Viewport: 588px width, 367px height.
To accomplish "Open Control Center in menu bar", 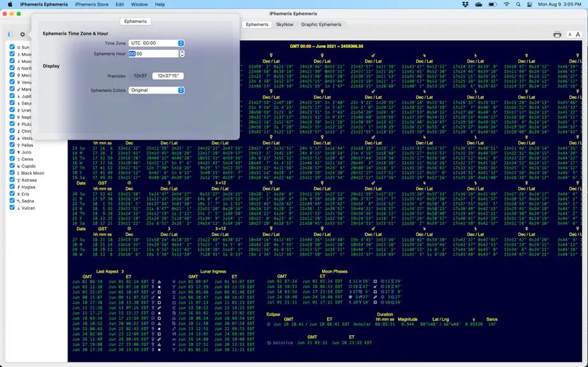I will coord(529,4).
